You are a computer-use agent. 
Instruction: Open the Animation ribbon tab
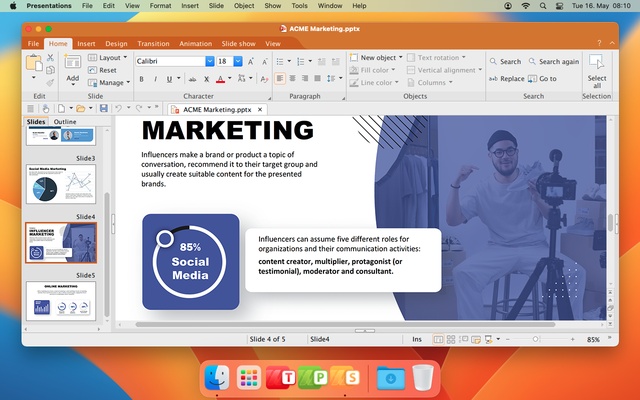(196, 44)
